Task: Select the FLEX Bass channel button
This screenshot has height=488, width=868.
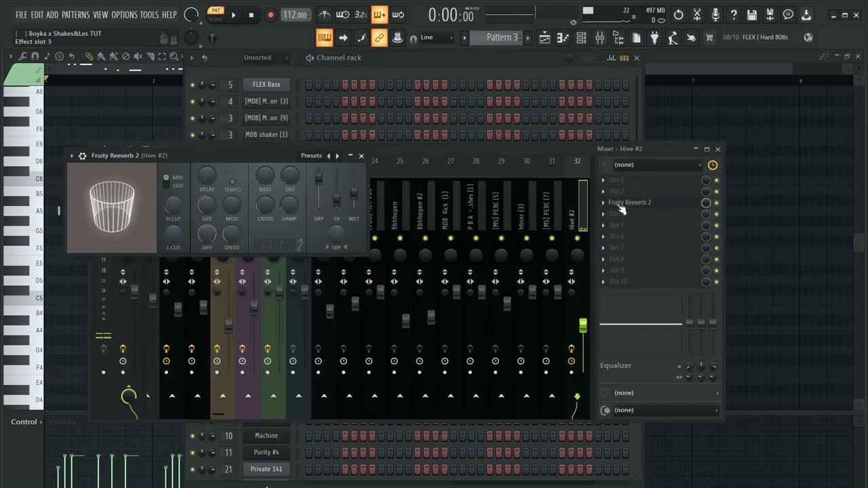Action: [x=267, y=85]
